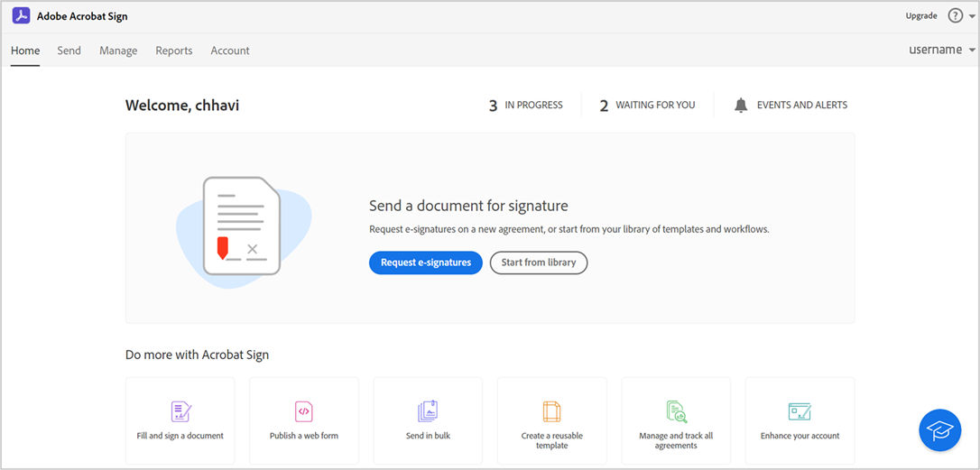This screenshot has height=470, width=980.
Task: Open the graduation cap learning button
Action: tap(939, 430)
